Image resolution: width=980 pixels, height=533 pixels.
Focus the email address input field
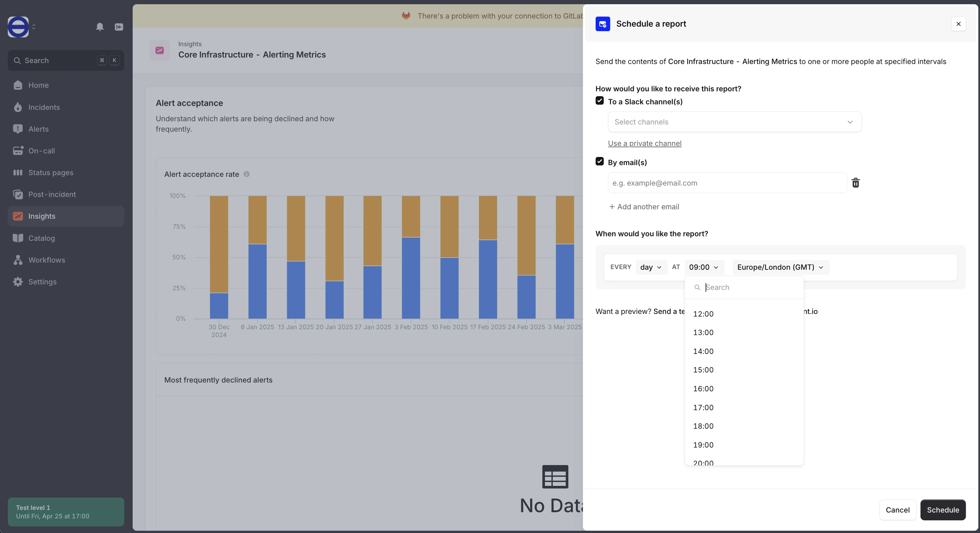coord(727,183)
